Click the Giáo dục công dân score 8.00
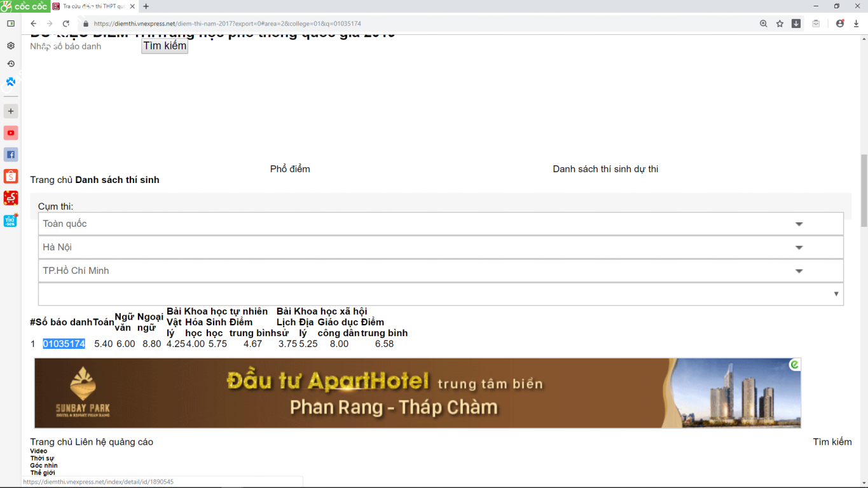 339,344
